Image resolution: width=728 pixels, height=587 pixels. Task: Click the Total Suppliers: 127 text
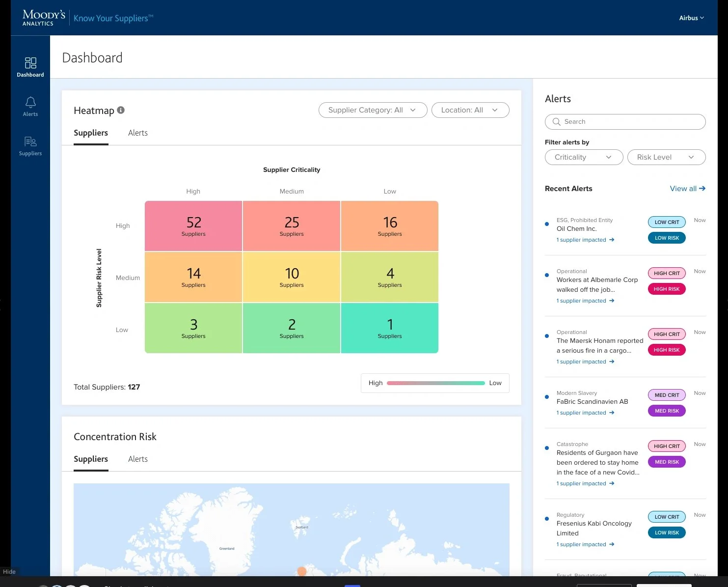point(107,387)
